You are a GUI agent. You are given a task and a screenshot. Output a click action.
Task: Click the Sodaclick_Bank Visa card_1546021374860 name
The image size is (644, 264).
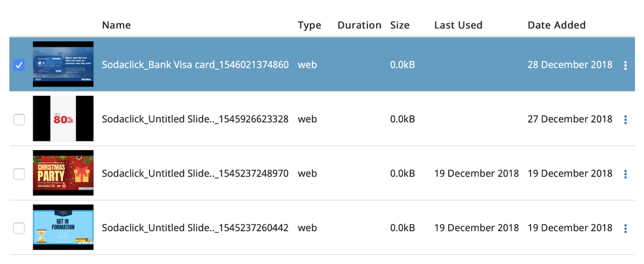tap(195, 65)
